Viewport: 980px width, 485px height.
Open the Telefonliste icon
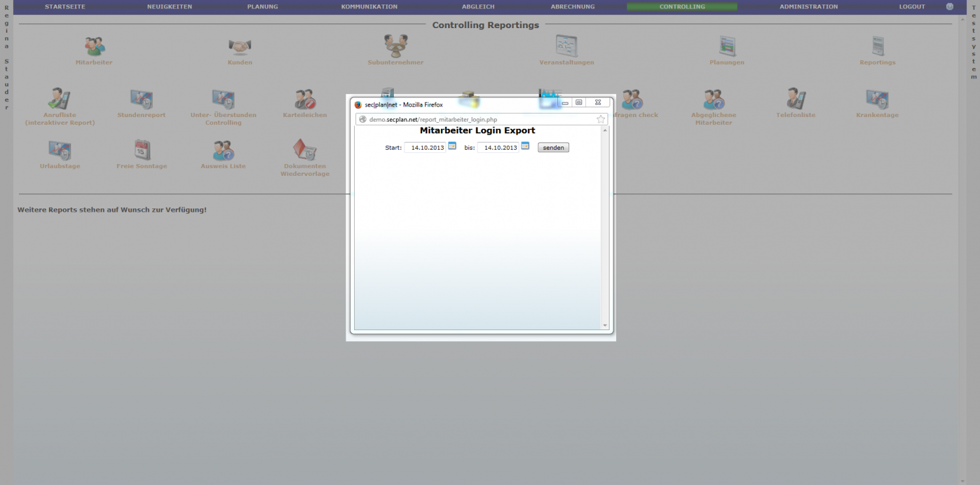tap(795, 99)
